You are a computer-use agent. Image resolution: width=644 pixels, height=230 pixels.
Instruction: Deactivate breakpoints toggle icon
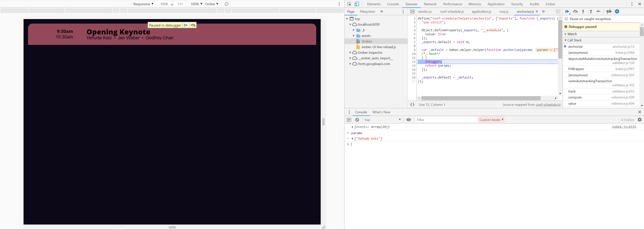pyautogui.click(x=609, y=12)
